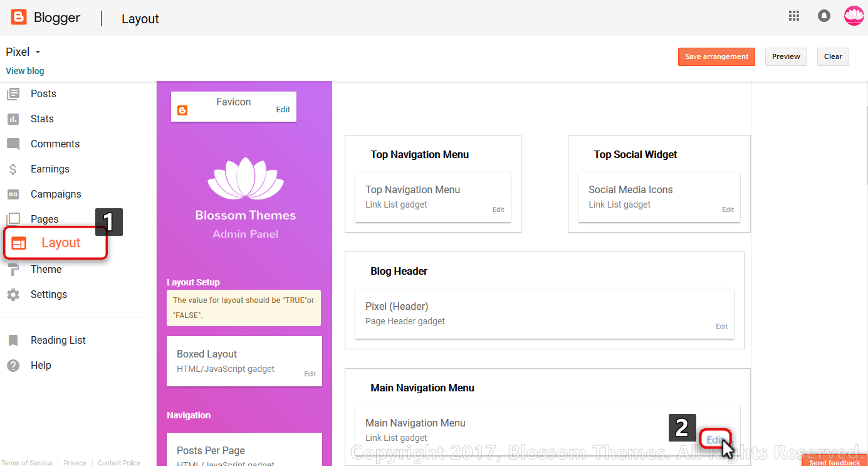Edit the Pixel (Header) gadget
This screenshot has width=868, height=466.
click(x=721, y=327)
